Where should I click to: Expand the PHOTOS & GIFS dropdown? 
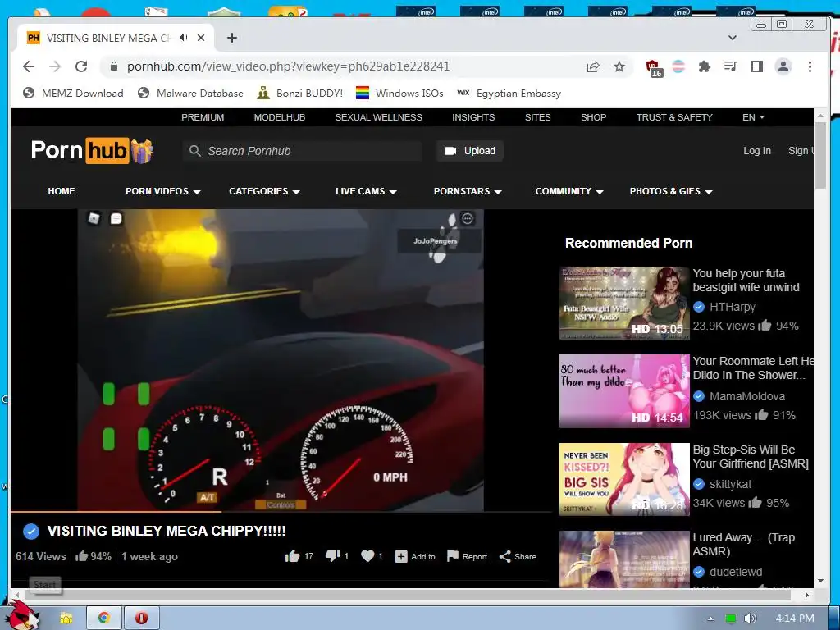point(671,191)
